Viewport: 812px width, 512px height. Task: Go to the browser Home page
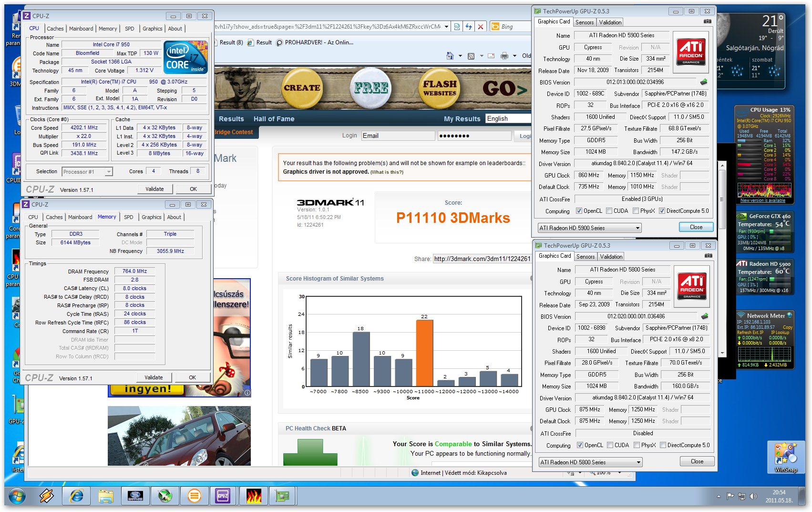click(450, 56)
